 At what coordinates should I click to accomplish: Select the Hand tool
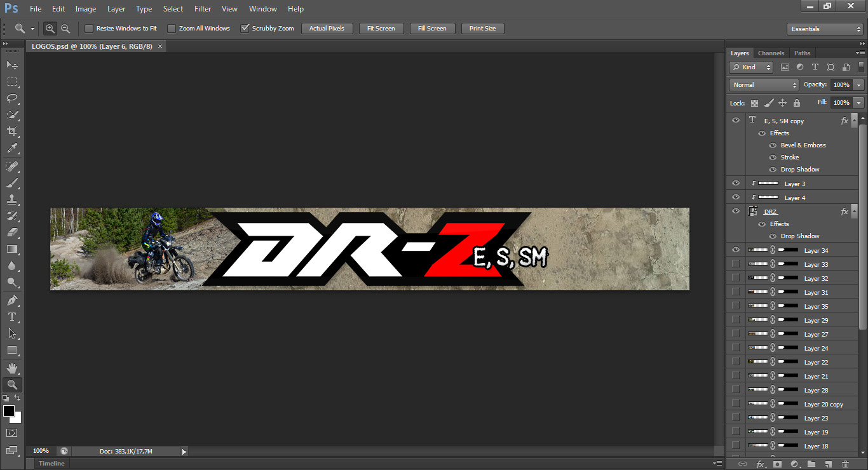[x=12, y=368]
